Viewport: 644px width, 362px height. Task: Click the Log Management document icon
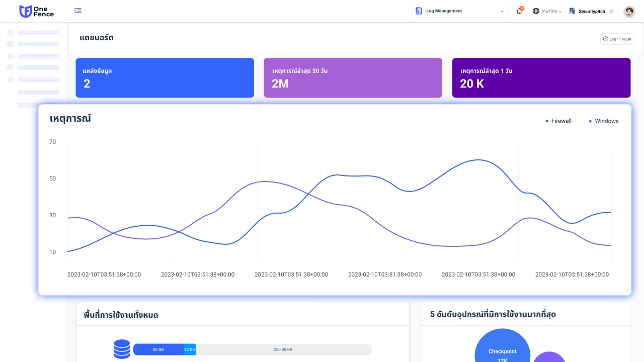(419, 11)
